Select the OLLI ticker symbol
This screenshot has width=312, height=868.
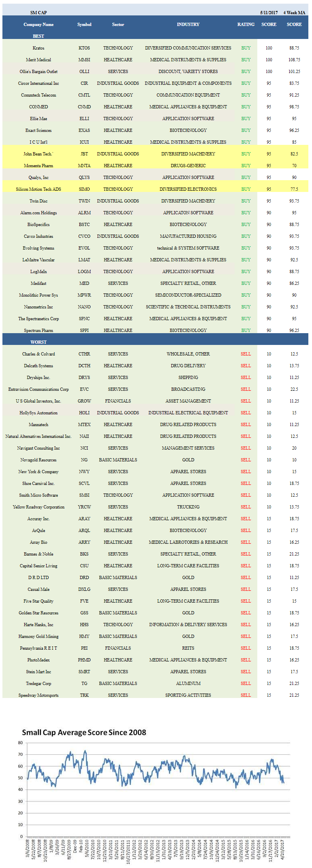(x=84, y=71)
